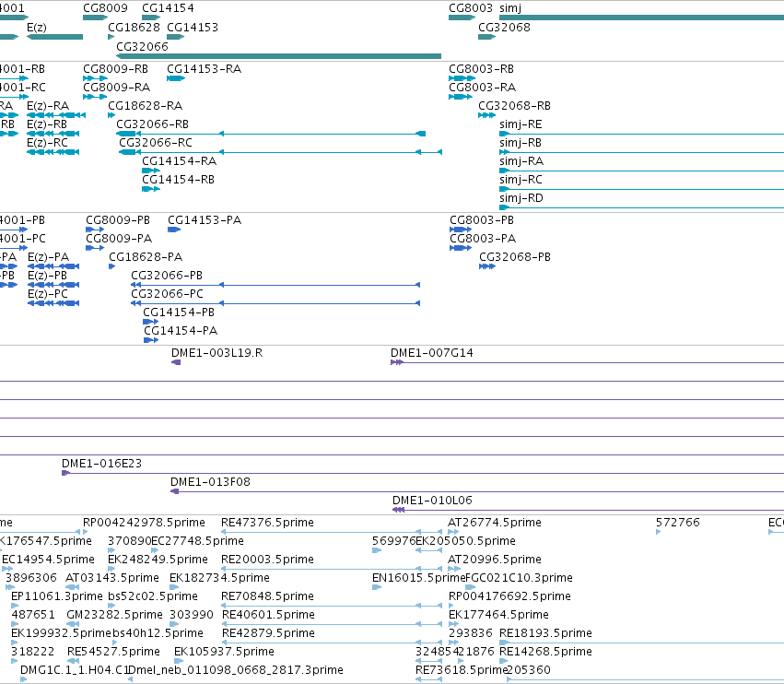Click transcript CG14153-RA
784x684 pixels.
(204, 68)
